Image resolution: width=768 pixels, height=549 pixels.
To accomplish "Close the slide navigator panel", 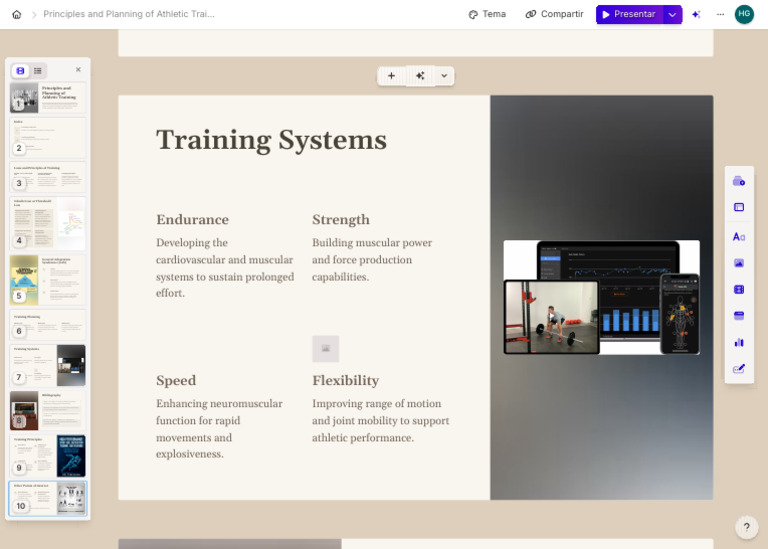I will point(78,70).
